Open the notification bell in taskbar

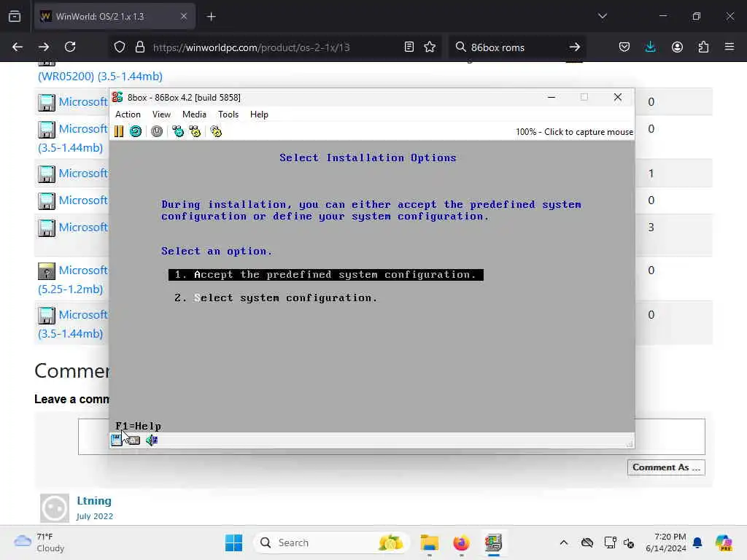pos(697,542)
